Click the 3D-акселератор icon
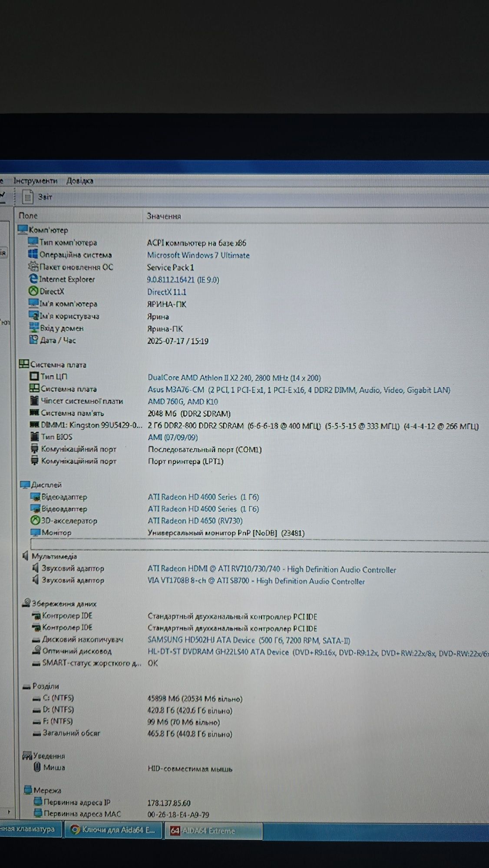This screenshot has width=489, height=868. click(x=35, y=520)
